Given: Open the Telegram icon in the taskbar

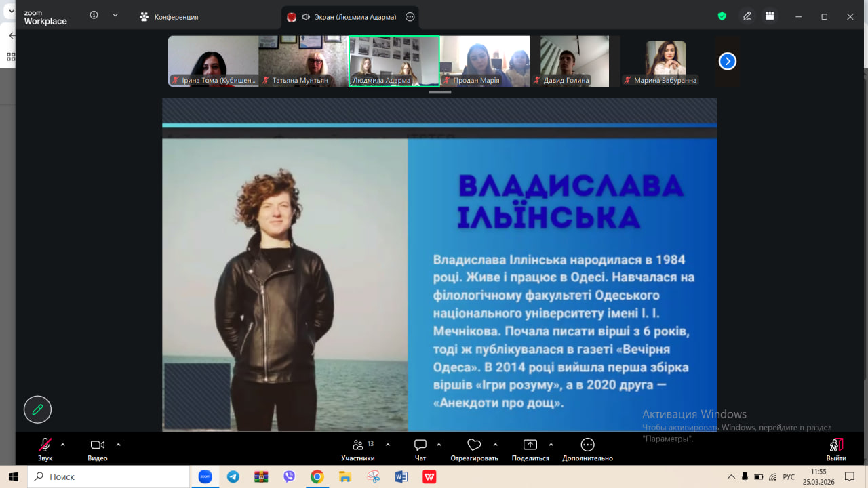Looking at the screenshot, I should point(233,477).
